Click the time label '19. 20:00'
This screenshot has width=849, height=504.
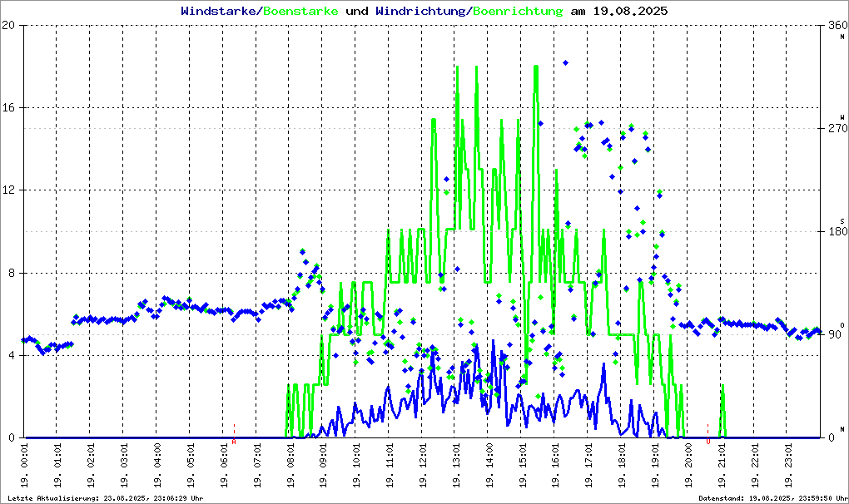[688, 466]
